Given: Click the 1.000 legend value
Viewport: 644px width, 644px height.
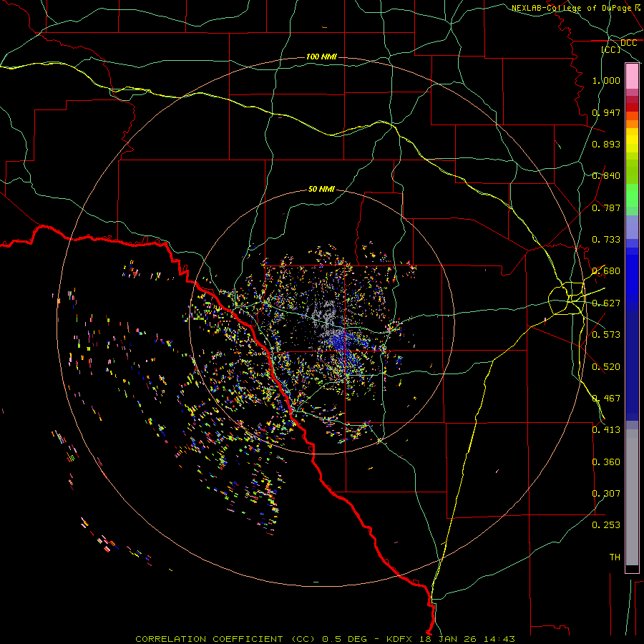Looking at the screenshot, I should pyautogui.click(x=606, y=80).
